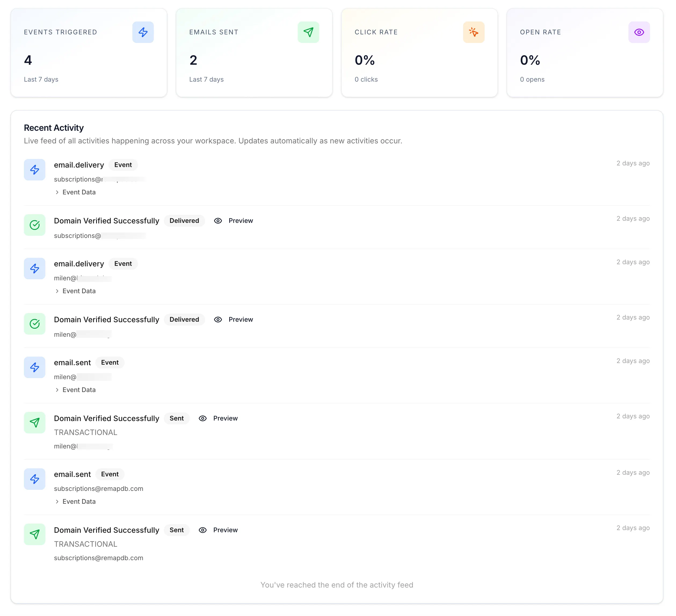Screen dimensions: 676x616
Task: Expand Event Data under email.delivery milen event
Action: pyautogui.click(x=75, y=291)
